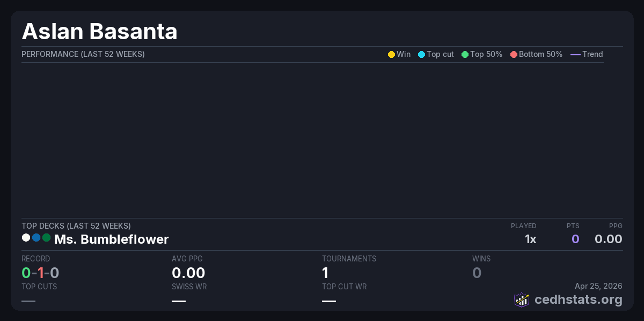Click the cyan Top cut legend dot
Screen dimensions: 644x321
[421, 54]
